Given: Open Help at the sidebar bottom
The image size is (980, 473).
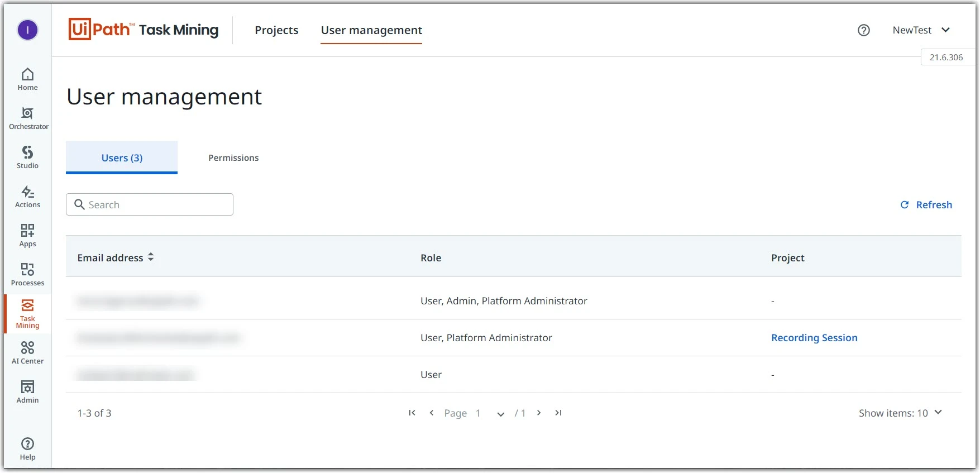Looking at the screenshot, I should 27,449.
